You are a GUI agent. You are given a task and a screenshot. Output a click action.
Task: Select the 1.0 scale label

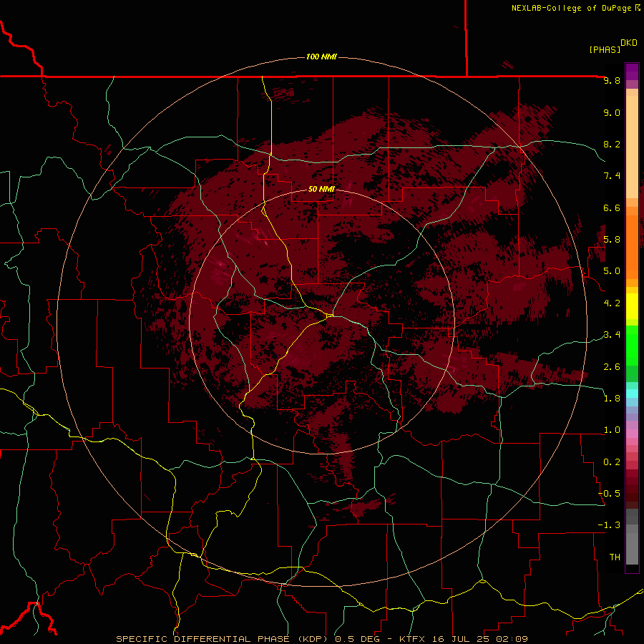click(x=612, y=430)
